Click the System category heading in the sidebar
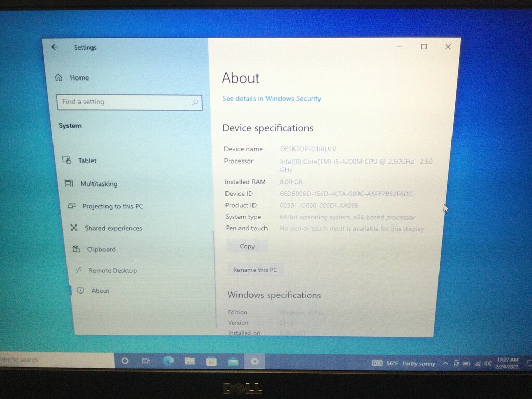The width and height of the screenshot is (532, 399). (70, 126)
